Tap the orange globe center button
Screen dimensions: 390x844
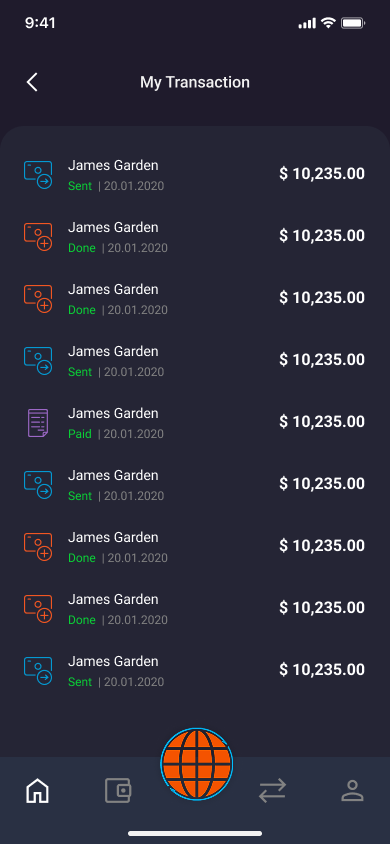[197, 764]
